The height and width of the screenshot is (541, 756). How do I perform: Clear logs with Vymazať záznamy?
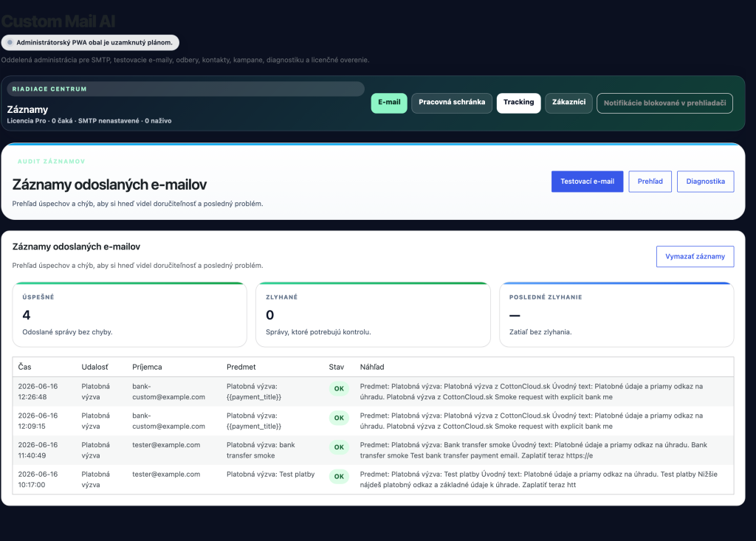(x=695, y=257)
